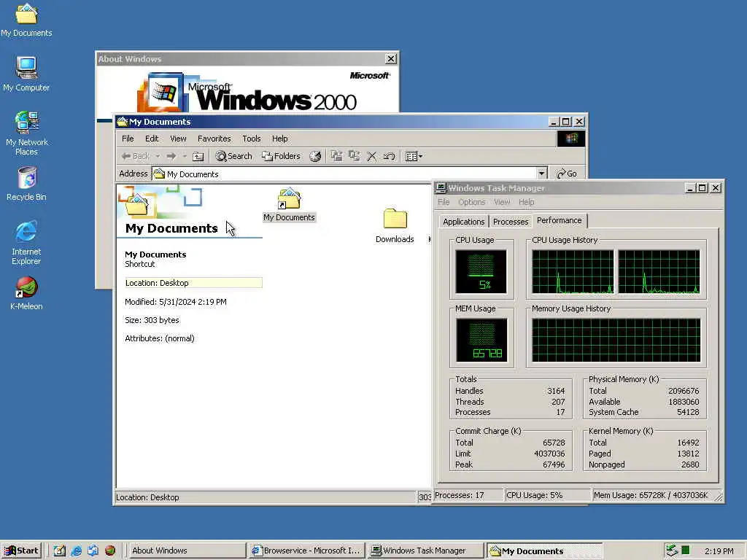This screenshot has height=560, width=747.
Task: Switch to About Windows via the taskbar
Action: pyautogui.click(x=186, y=551)
